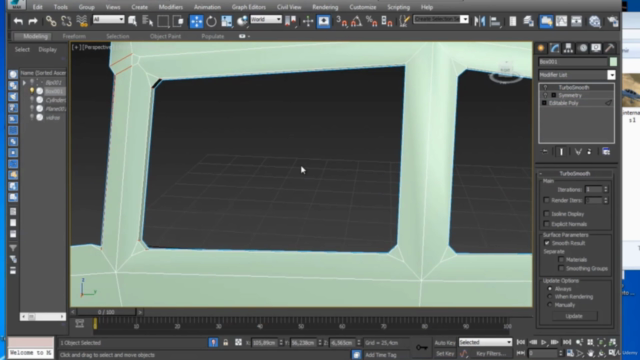Switch to the Create command panel
This screenshot has width=640, height=360.
(x=541, y=48)
